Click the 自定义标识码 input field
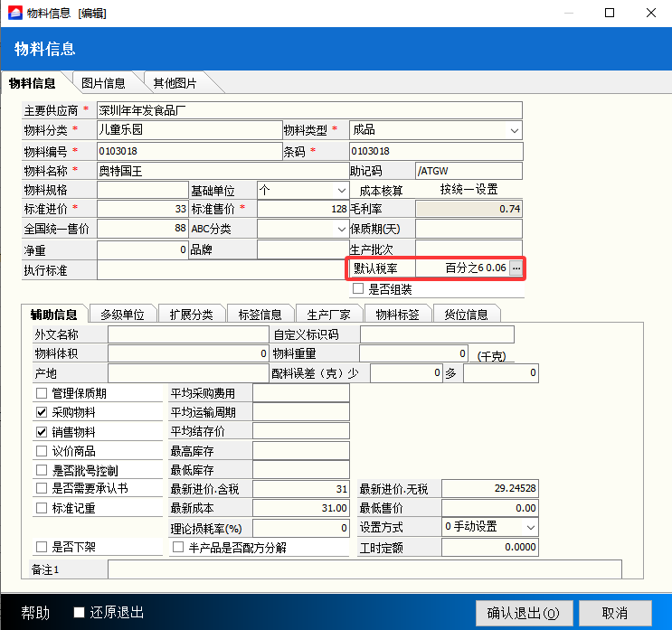 point(437,334)
